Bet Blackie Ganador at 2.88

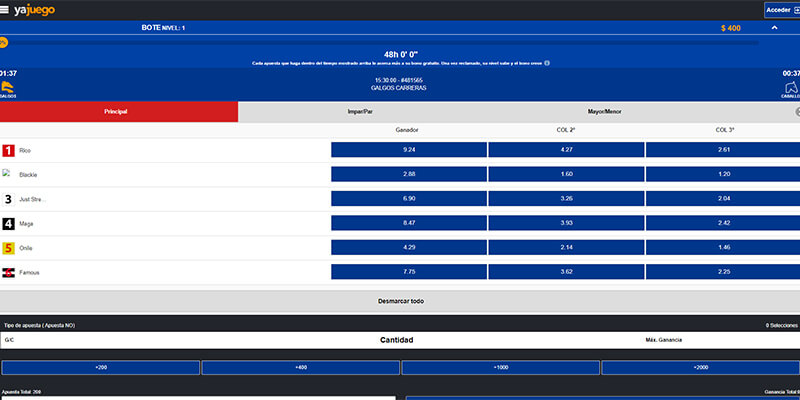(409, 174)
